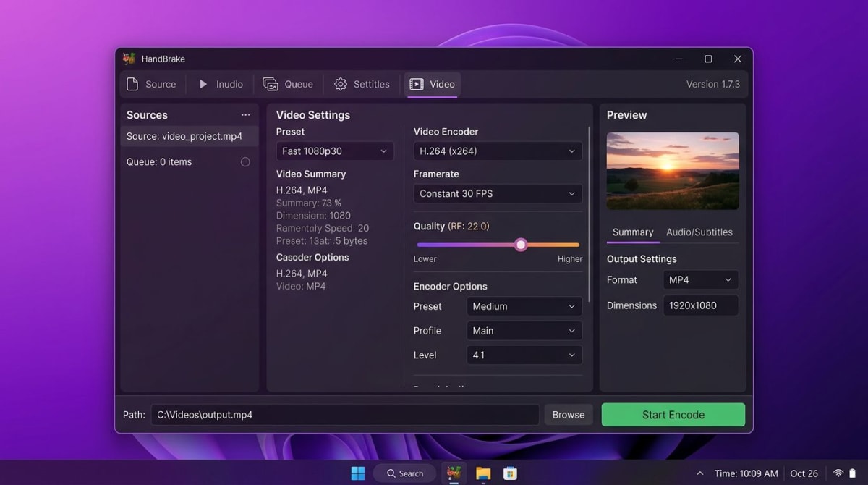868x485 pixels.
Task: Click the Inudio play icon
Action: point(203,84)
